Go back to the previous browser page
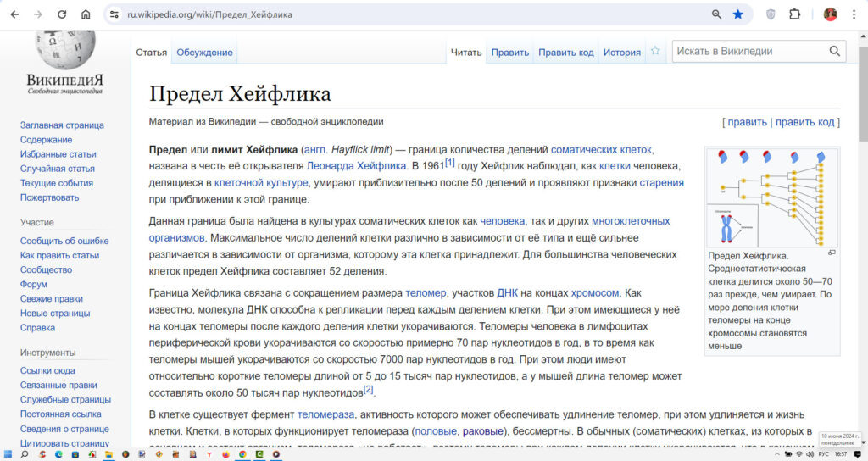868x461 pixels. click(x=15, y=14)
